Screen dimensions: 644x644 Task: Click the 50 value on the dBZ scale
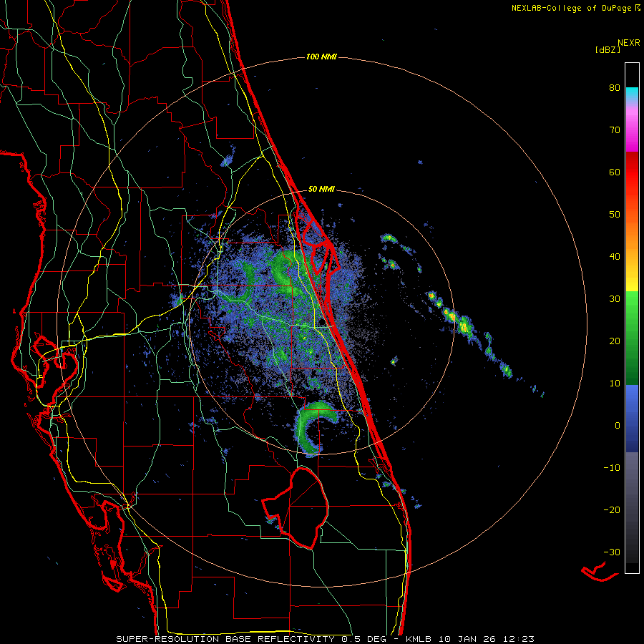[x=615, y=215]
